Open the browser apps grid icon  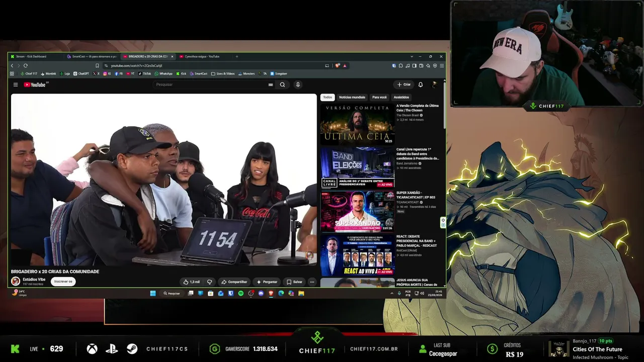[12, 73]
